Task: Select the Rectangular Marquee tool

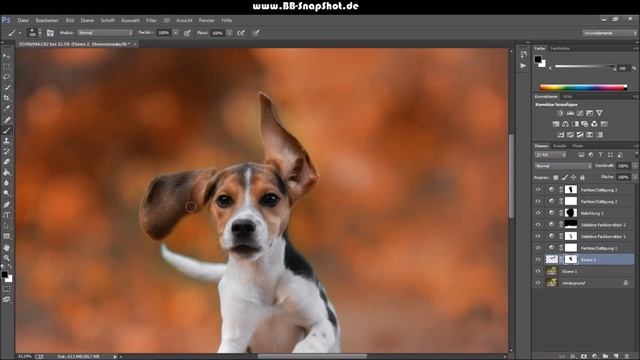Action: [x=7, y=66]
